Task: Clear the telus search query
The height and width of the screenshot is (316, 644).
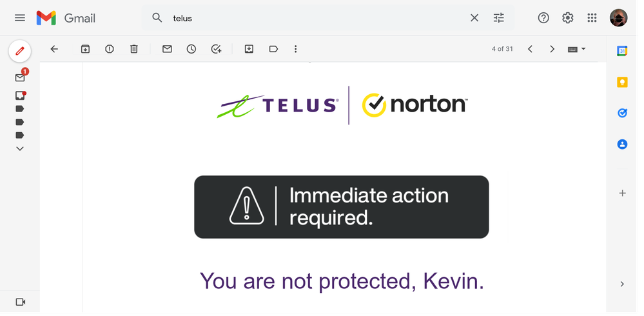Action: 474,18
